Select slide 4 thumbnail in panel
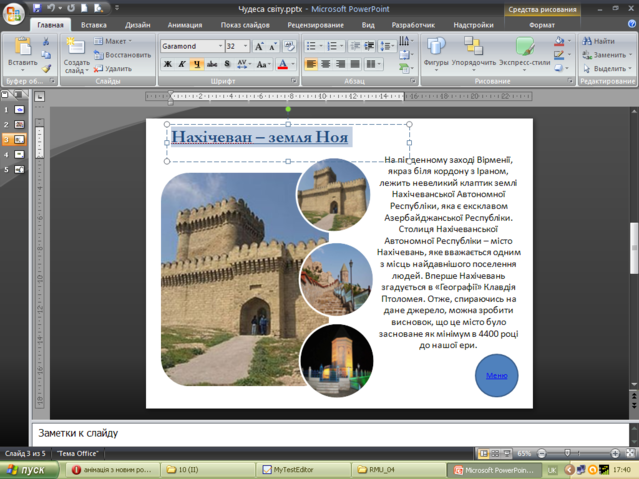 19,155
